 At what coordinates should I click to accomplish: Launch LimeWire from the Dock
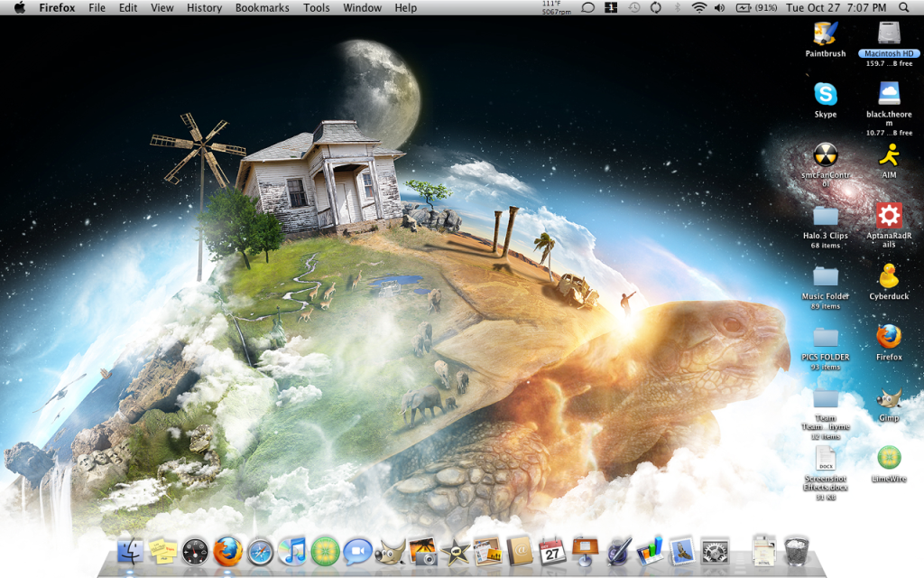(325, 552)
